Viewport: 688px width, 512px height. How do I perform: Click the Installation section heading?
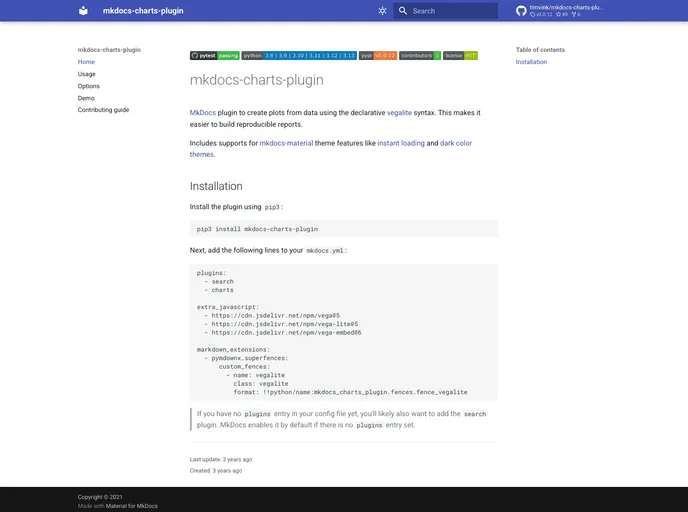(x=216, y=186)
